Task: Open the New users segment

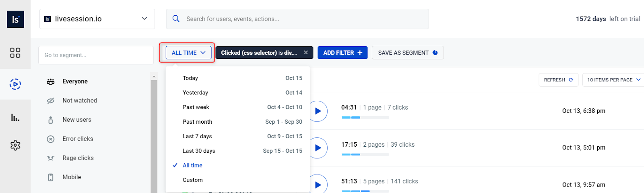Action: (x=77, y=120)
